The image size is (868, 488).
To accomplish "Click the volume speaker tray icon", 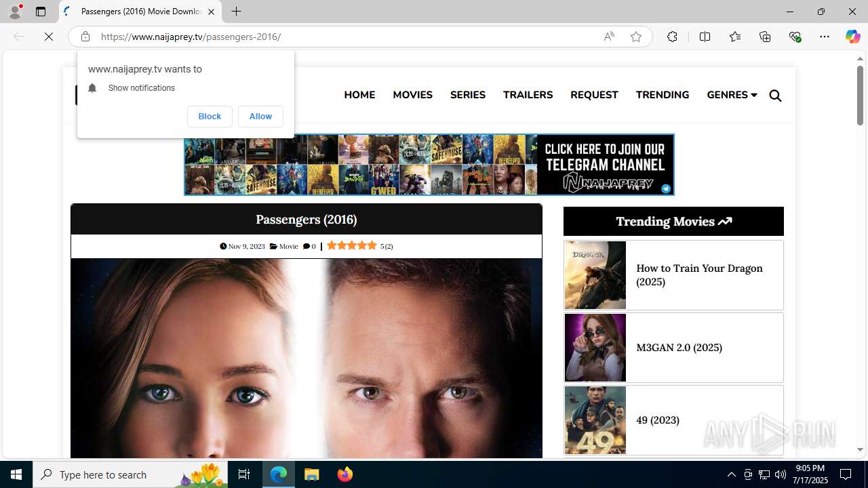I will point(781,474).
